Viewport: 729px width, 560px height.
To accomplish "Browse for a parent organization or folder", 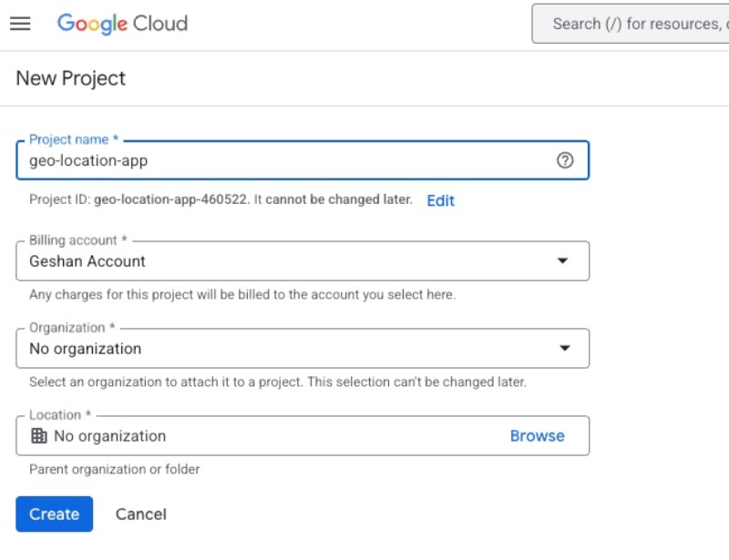I will pos(537,435).
